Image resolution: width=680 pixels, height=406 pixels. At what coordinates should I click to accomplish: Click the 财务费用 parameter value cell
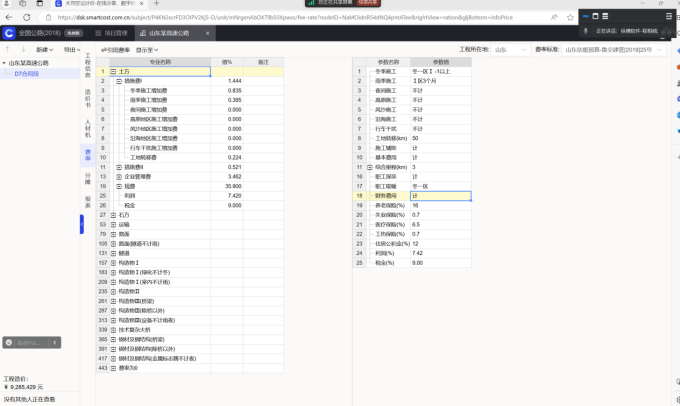pyautogui.click(x=438, y=196)
